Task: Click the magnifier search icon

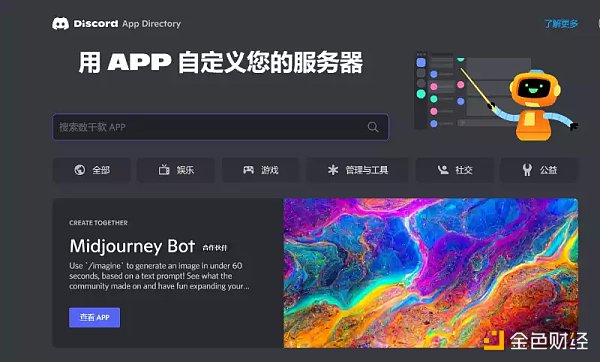Action: pos(373,127)
